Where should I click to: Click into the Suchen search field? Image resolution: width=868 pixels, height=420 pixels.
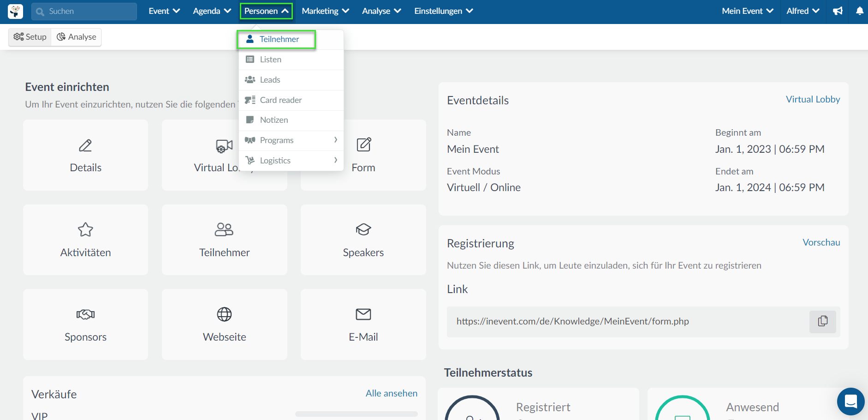pyautogui.click(x=84, y=12)
